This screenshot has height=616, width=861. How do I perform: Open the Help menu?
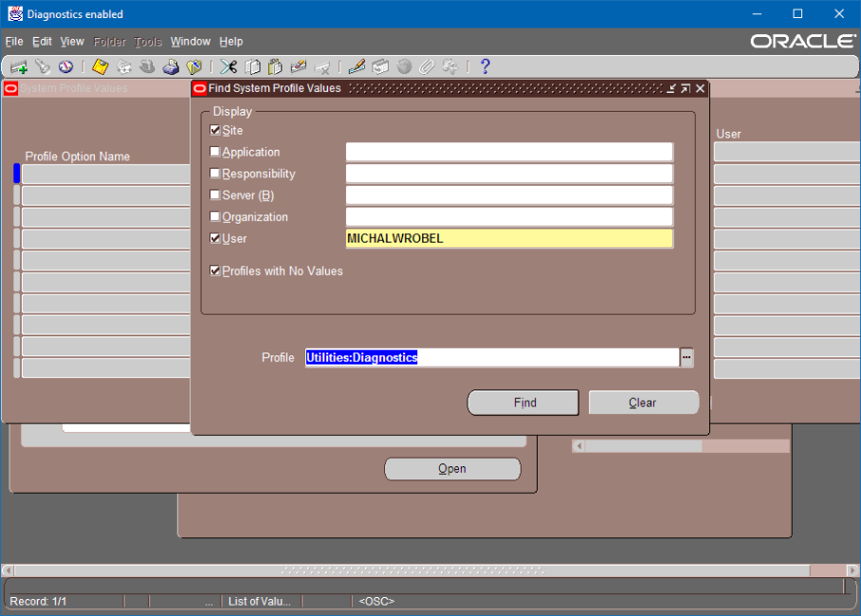pos(231,42)
